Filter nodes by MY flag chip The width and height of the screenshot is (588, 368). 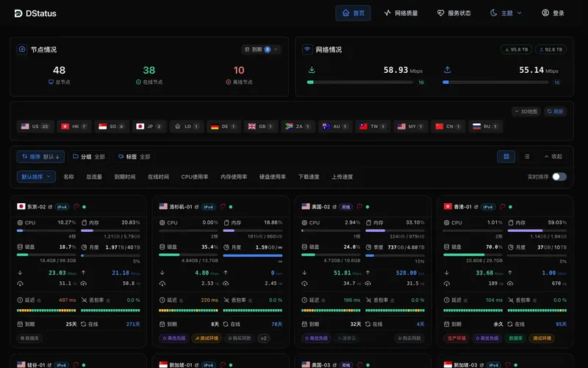pos(410,127)
